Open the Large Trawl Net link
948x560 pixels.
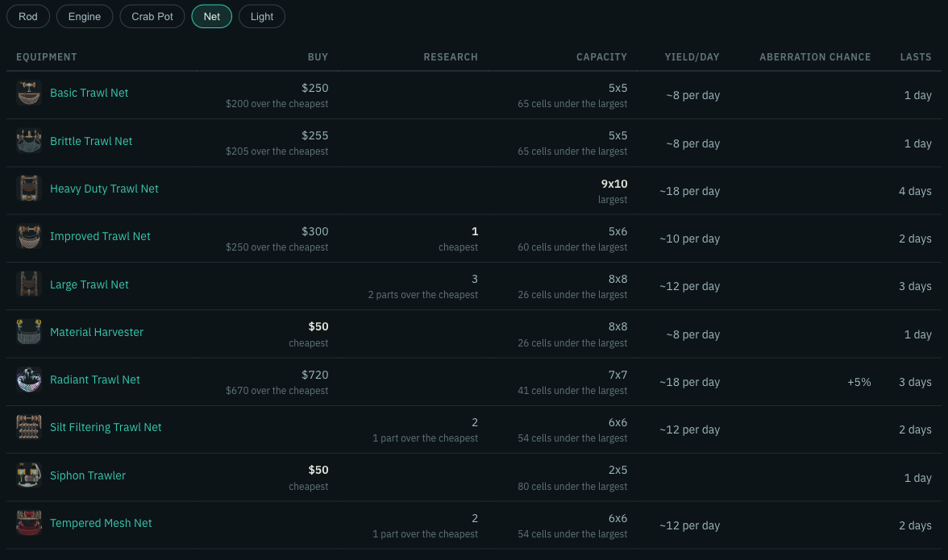pyautogui.click(x=89, y=284)
